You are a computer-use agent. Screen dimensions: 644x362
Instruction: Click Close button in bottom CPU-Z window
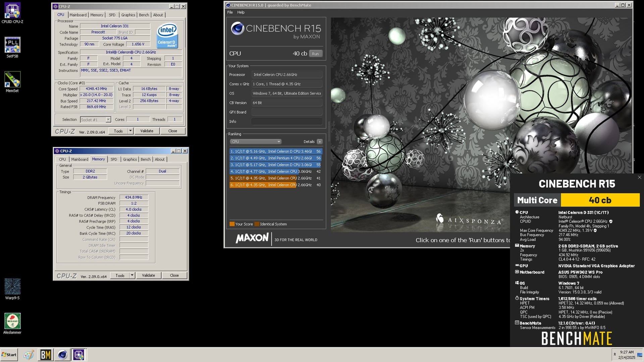pyautogui.click(x=174, y=276)
